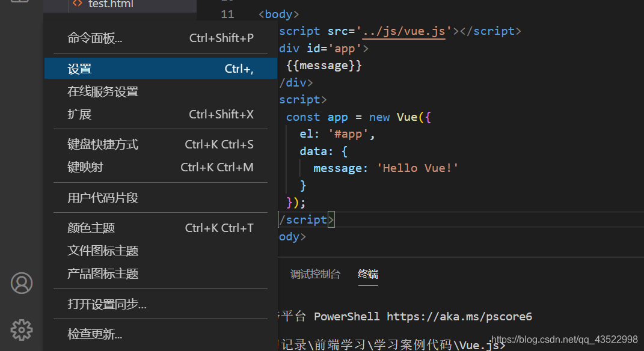Click the data property key

(313, 151)
